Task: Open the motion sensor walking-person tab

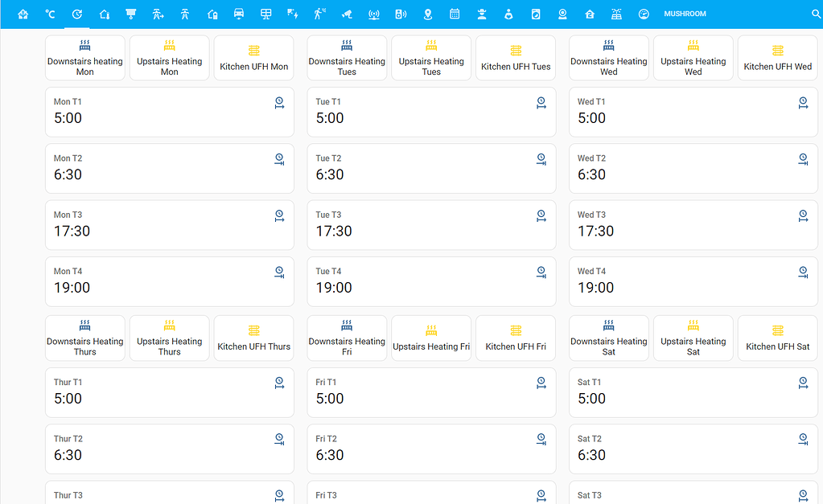Action: tap(319, 14)
